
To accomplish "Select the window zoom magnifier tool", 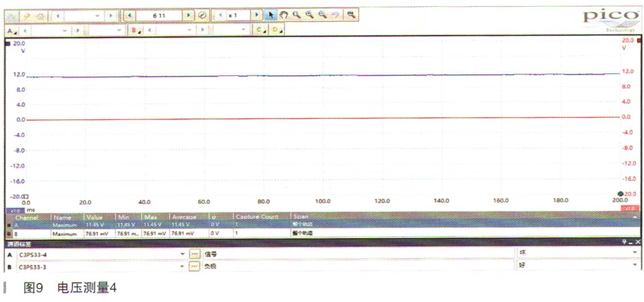I will (297, 15).
